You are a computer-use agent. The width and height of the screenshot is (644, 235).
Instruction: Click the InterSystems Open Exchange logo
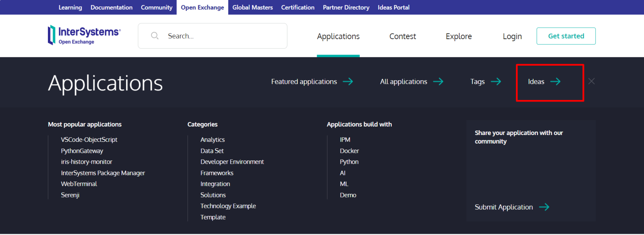coord(84,35)
